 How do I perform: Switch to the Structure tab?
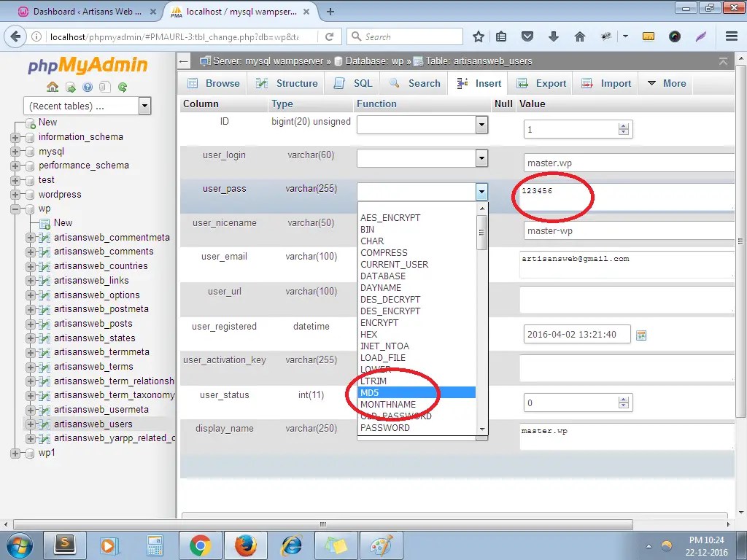pos(286,83)
